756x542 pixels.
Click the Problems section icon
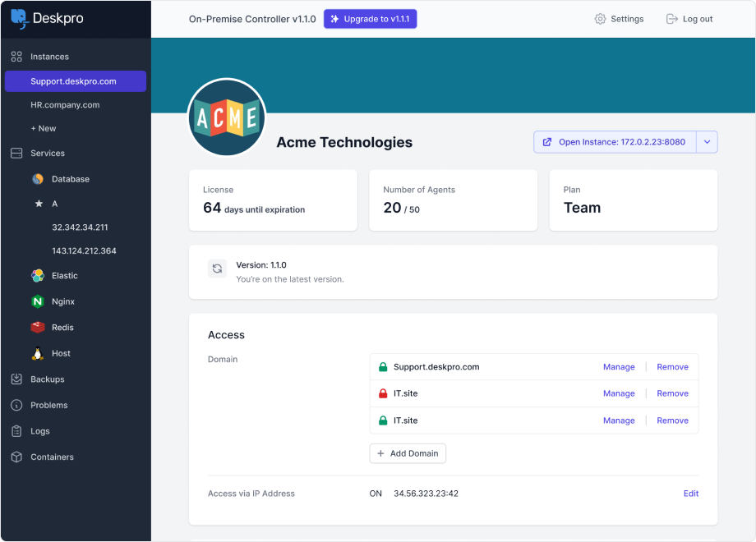tap(18, 405)
